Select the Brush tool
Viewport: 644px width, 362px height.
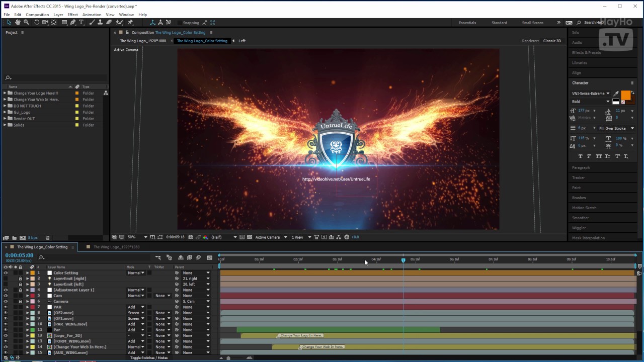click(x=92, y=23)
